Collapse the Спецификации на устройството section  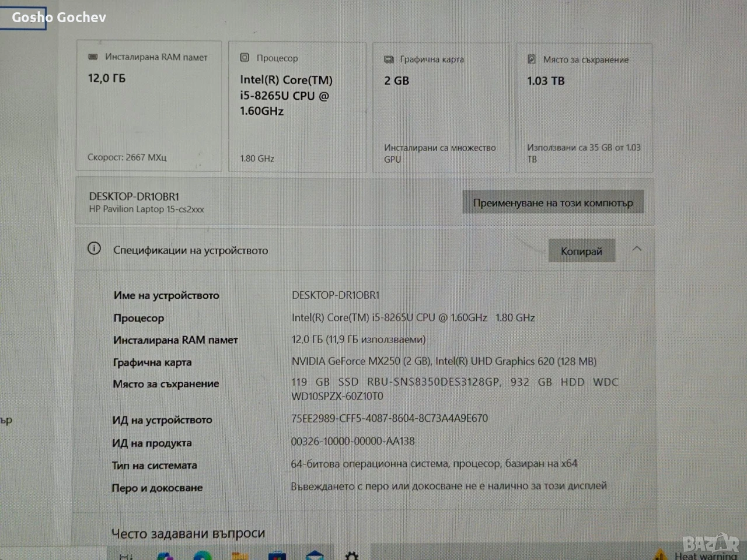[x=637, y=249]
